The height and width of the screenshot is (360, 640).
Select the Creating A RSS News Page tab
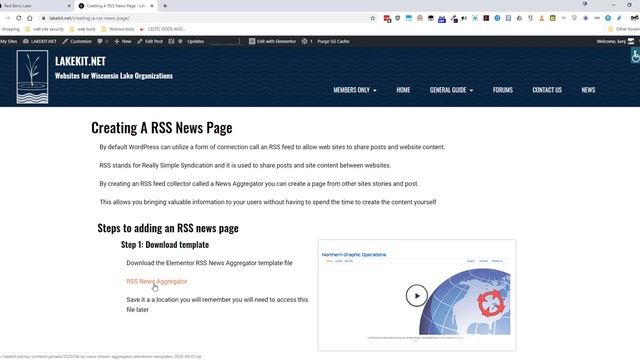click(116, 6)
